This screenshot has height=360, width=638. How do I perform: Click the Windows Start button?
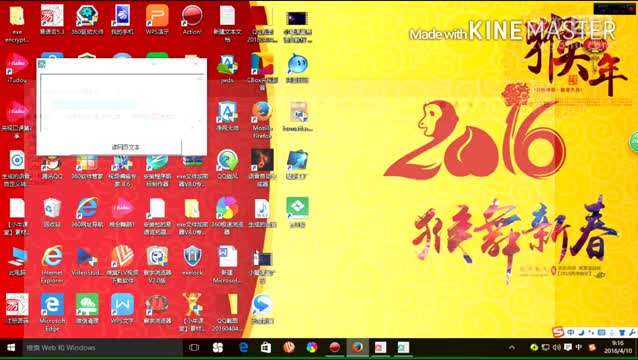[11, 348]
